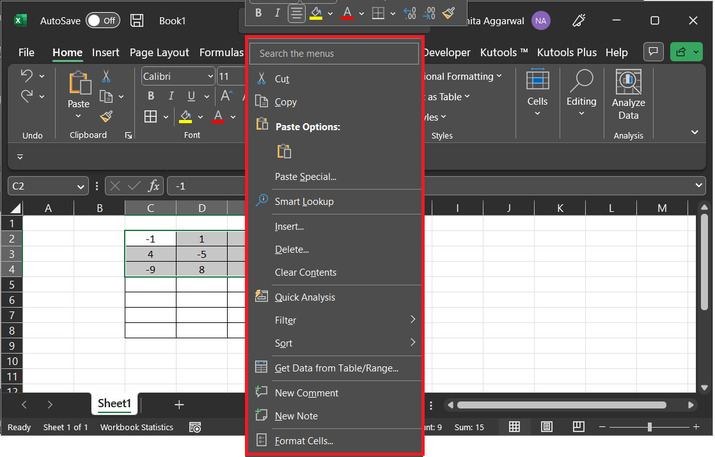Open the Calibri font name dropdown
The height and width of the screenshot is (457, 715).
tap(210, 76)
